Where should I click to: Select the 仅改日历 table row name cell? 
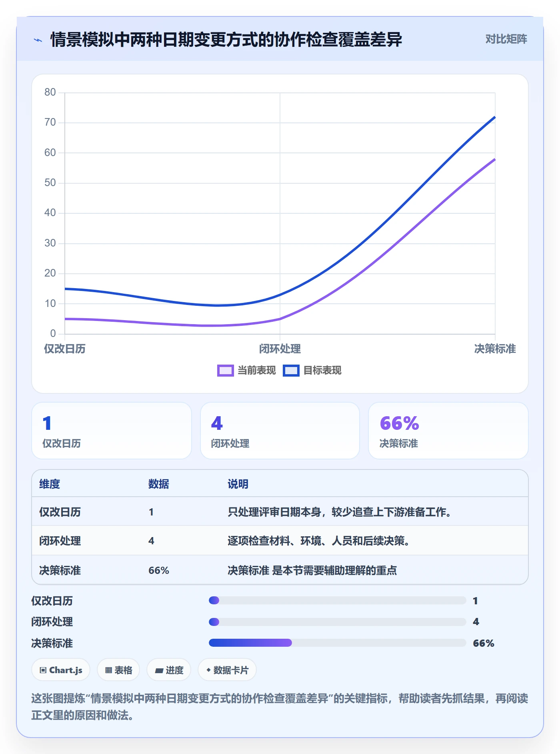pyautogui.click(x=60, y=512)
